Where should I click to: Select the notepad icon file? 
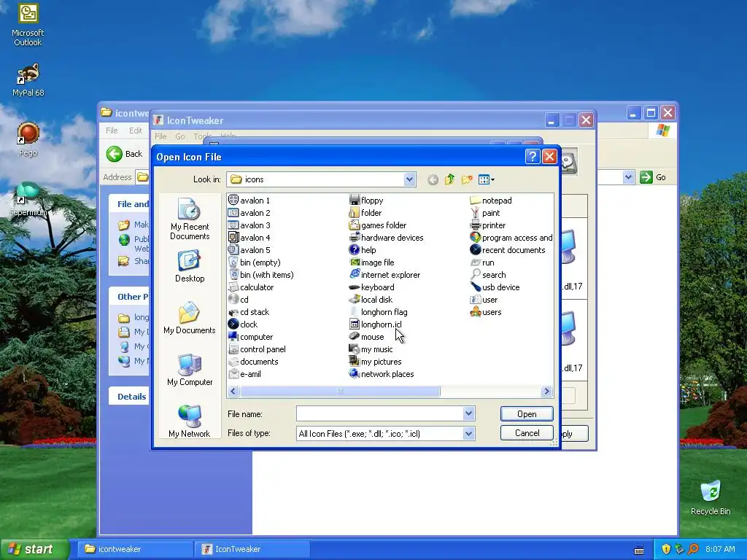[491, 201]
